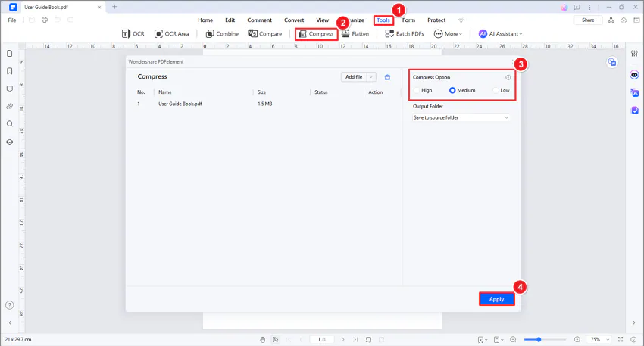Open the Form tab
The width and height of the screenshot is (644, 346).
coord(408,20)
